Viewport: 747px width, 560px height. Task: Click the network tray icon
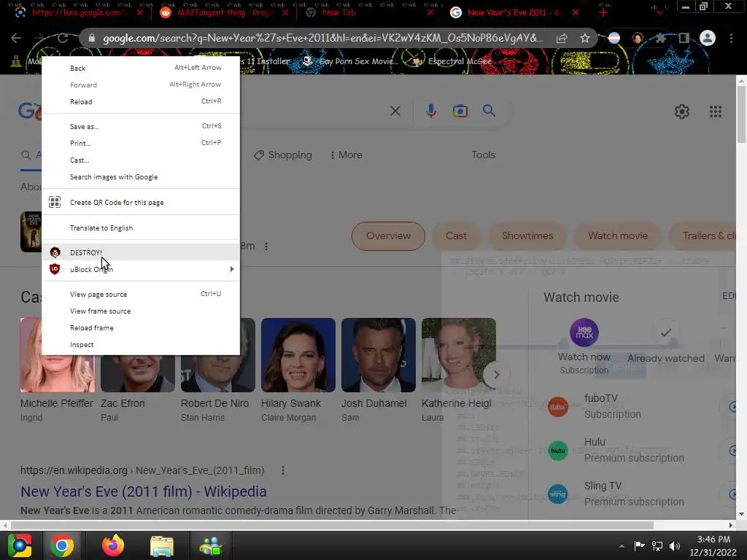657,546
